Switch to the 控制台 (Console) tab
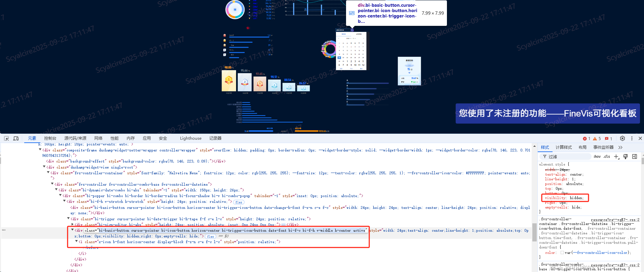 point(50,138)
